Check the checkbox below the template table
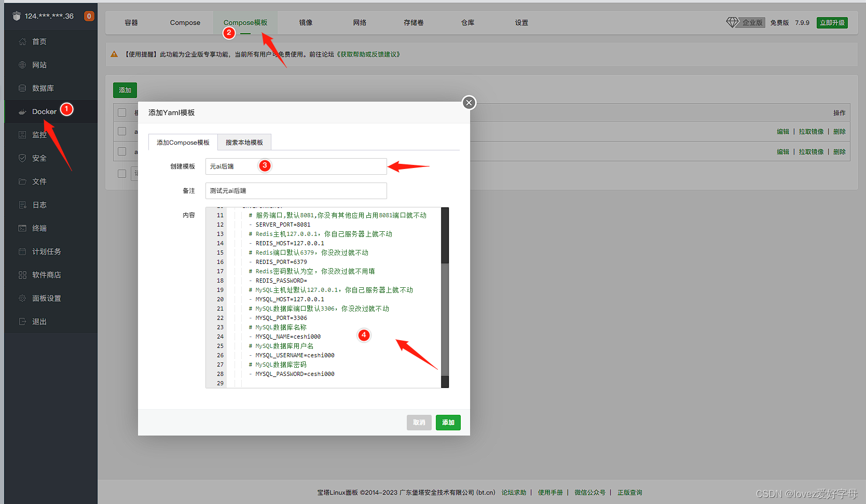 coord(122,174)
